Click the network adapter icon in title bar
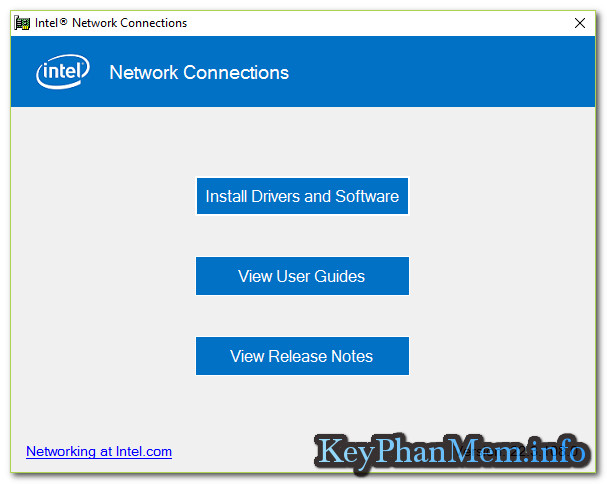Image resolution: width=607 pixels, height=484 pixels. [x=22, y=23]
